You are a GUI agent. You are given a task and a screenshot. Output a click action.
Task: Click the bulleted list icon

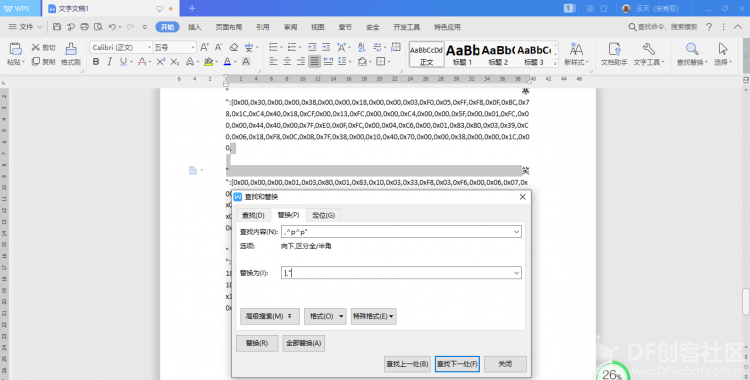[x=274, y=47]
